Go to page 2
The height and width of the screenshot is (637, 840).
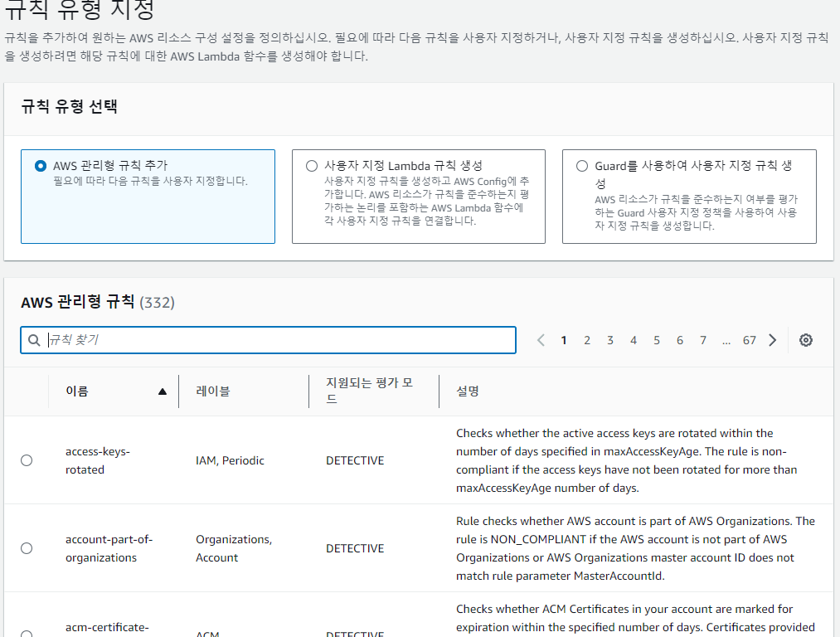[x=587, y=340]
